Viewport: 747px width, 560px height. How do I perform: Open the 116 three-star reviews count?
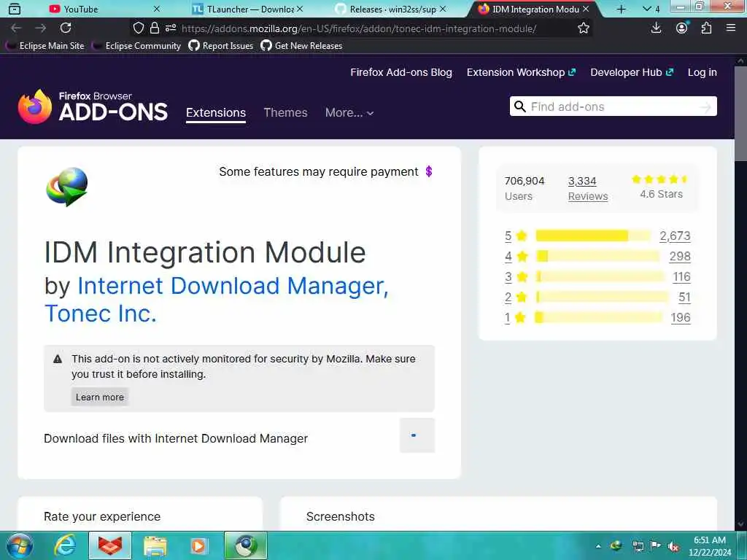pyautogui.click(x=682, y=276)
